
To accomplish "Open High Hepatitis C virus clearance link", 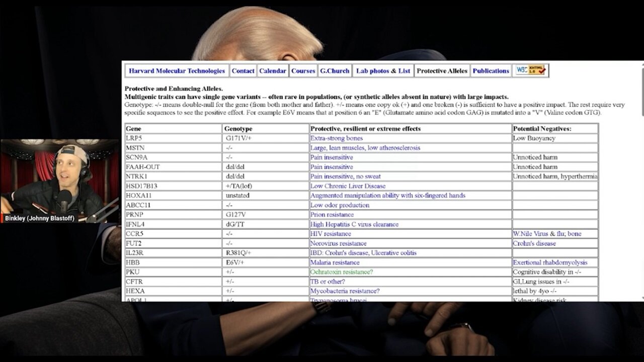I will (x=354, y=224).
